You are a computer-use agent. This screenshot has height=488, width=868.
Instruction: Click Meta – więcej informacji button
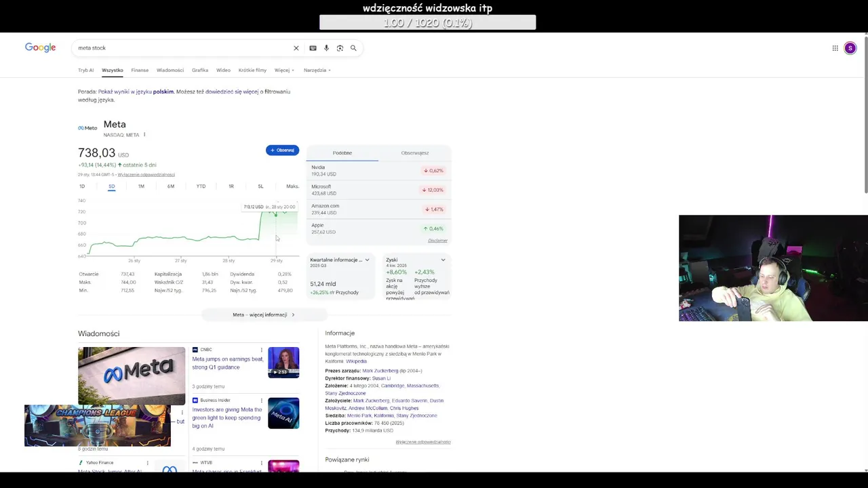pyautogui.click(x=264, y=314)
